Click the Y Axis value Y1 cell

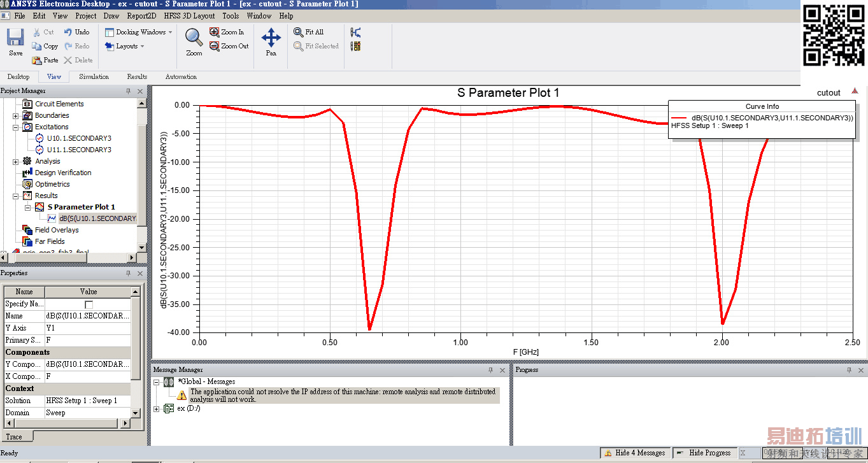[x=88, y=328]
